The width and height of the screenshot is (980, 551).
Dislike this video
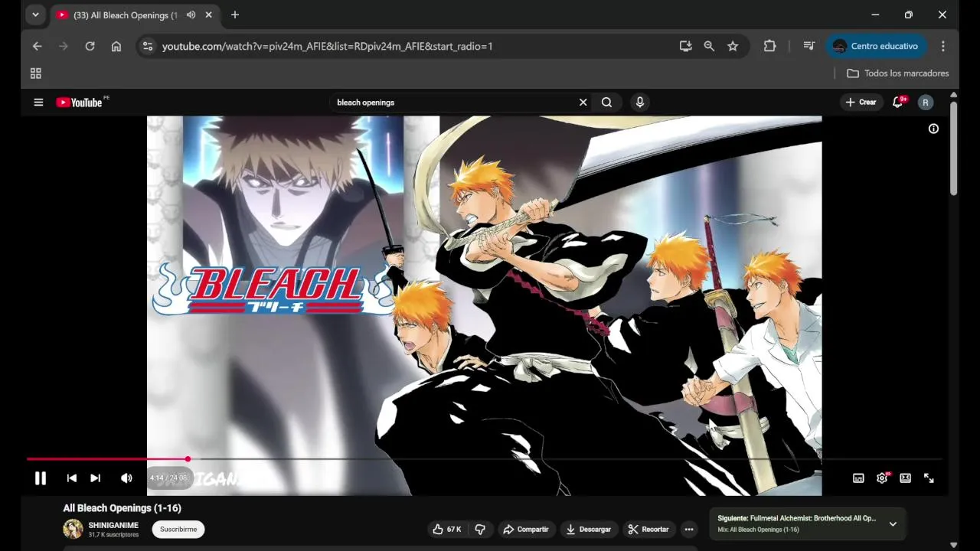tap(480, 529)
